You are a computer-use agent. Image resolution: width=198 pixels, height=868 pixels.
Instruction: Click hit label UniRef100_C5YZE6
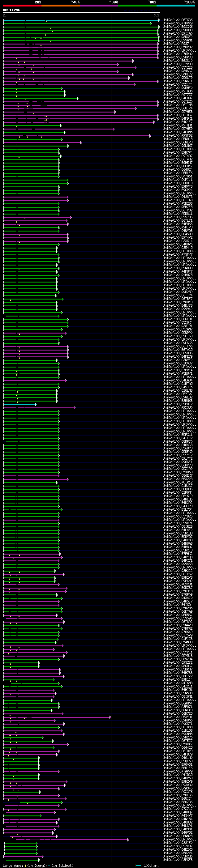click(x=178, y=67)
